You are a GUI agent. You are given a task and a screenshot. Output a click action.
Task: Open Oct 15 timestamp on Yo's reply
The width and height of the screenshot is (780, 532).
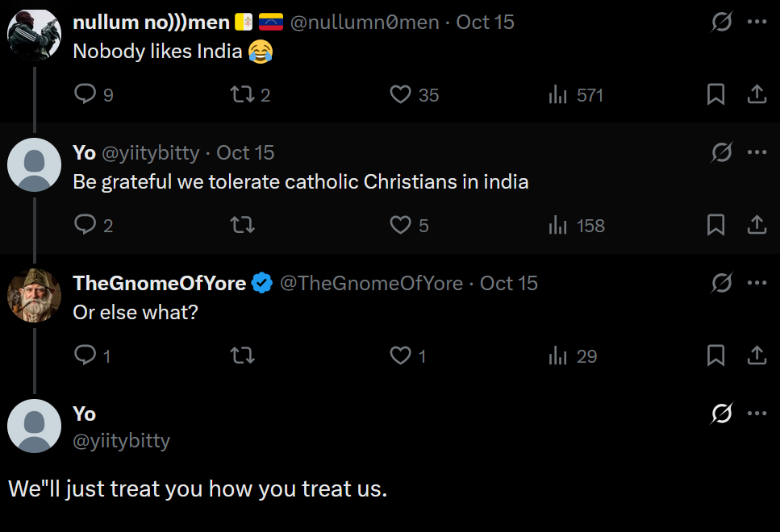pos(245,152)
